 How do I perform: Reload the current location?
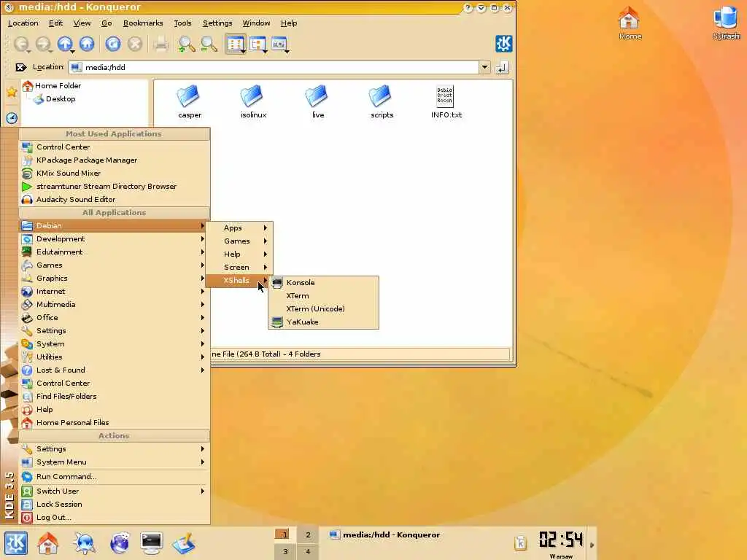[x=113, y=44]
